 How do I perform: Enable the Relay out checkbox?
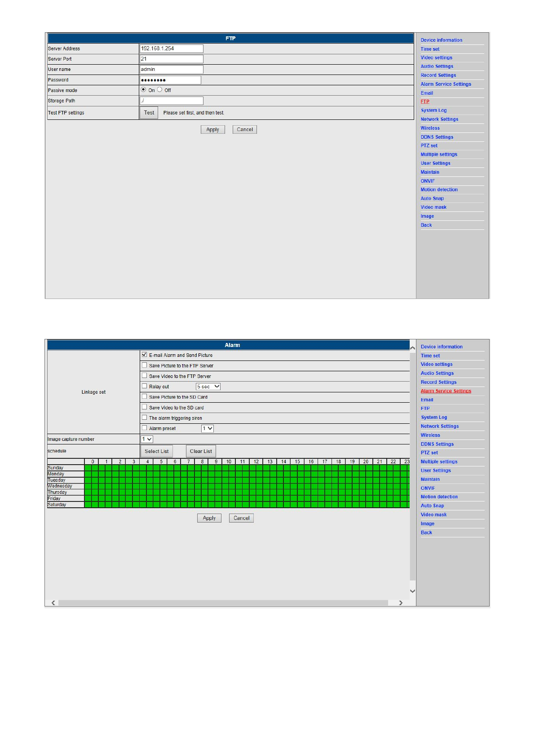click(x=145, y=386)
